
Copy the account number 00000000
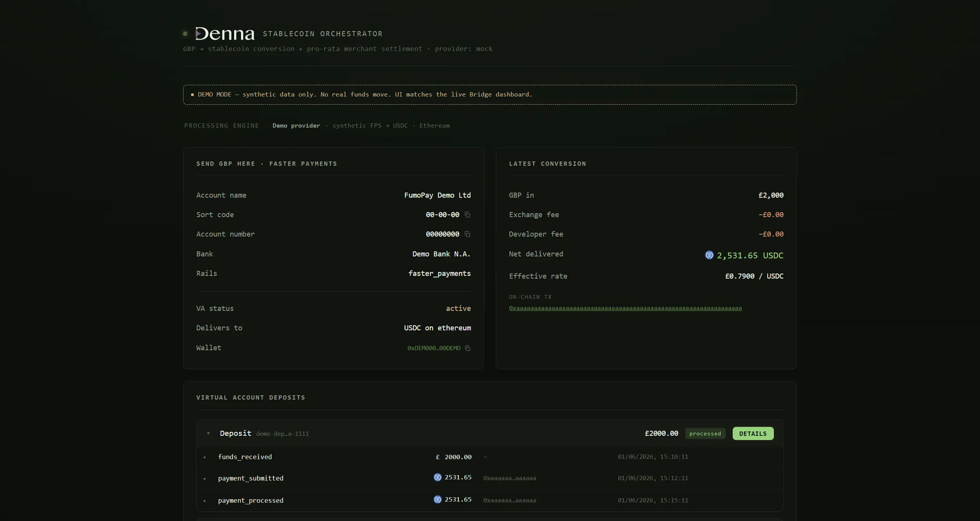tap(467, 234)
